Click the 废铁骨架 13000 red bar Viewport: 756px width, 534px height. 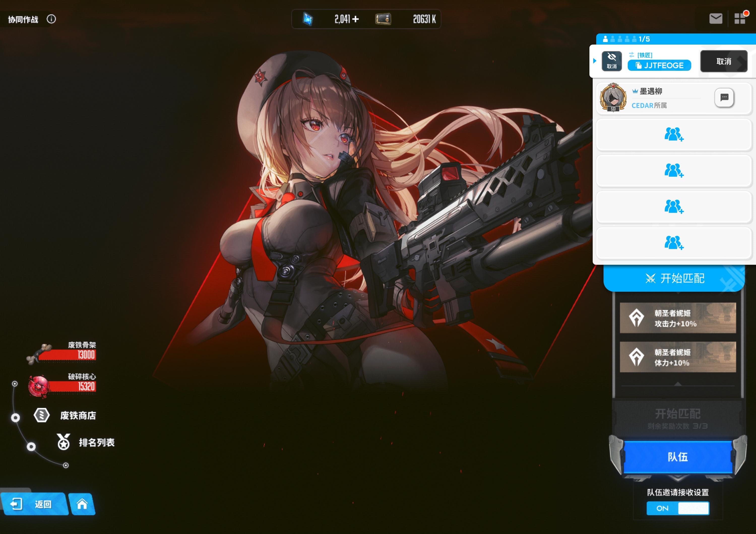[x=68, y=355]
